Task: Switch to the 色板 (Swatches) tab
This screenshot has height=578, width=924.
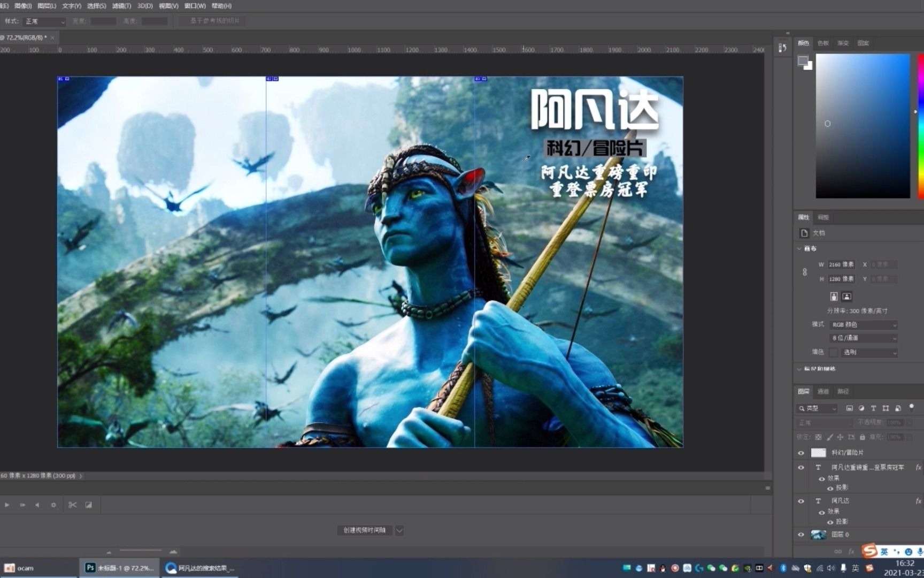Action: point(823,43)
